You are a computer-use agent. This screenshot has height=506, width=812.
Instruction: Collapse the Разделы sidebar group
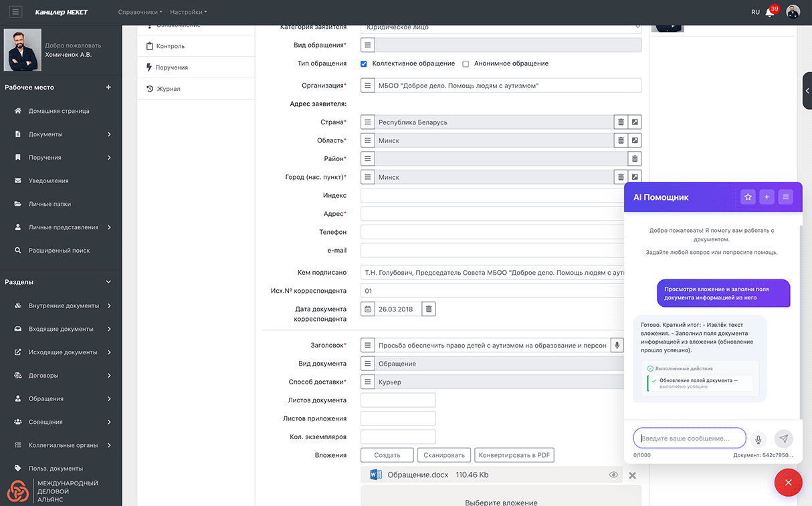coord(108,282)
